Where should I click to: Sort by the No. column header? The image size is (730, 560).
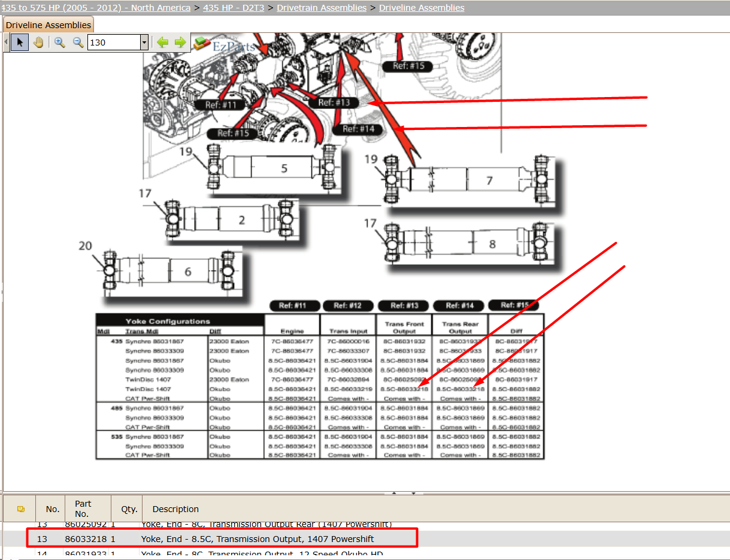pos(53,509)
